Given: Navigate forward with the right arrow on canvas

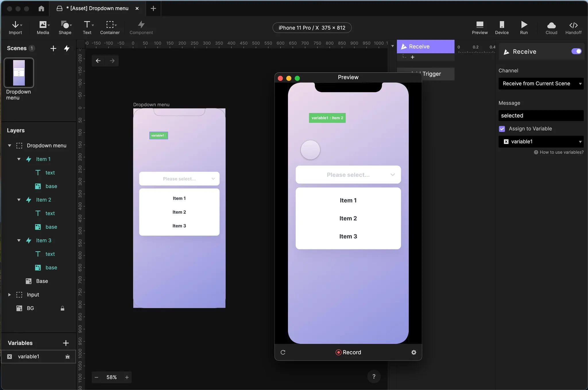Looking at the screenshot, I should (112, 61).
